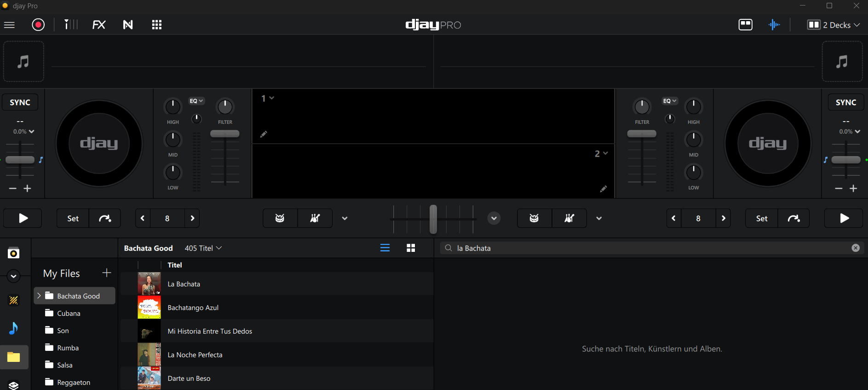The height and width of the screenshot is (390, 868).
Task: Open the right deck EQ dropdown
Action: pos(670,101)
